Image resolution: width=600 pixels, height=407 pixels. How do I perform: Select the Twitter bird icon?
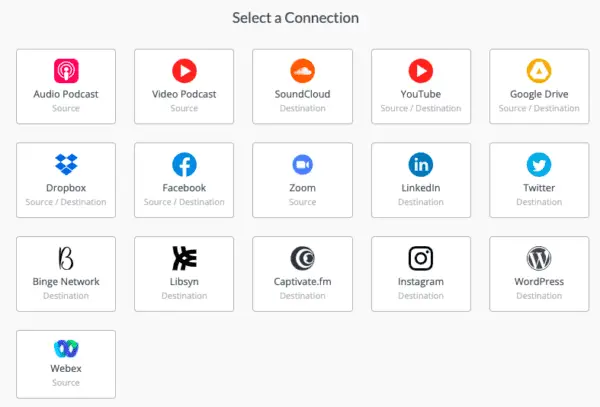[539, 164]
